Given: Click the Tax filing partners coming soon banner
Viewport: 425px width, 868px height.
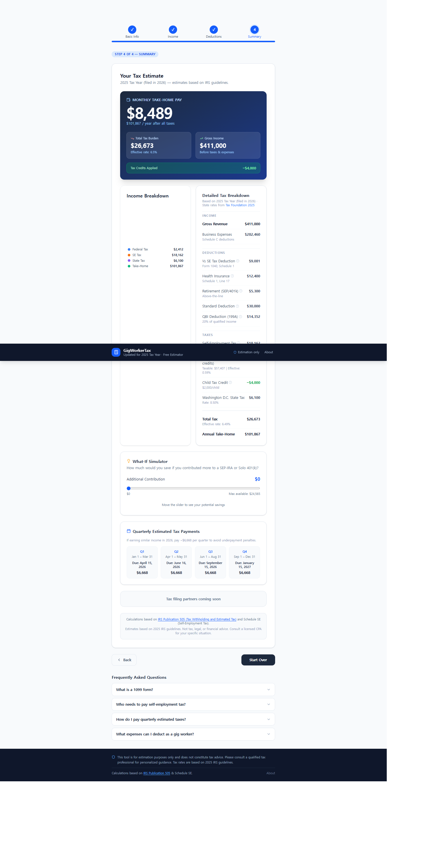Looking at the screenshot, I should [x=193, y=599].
